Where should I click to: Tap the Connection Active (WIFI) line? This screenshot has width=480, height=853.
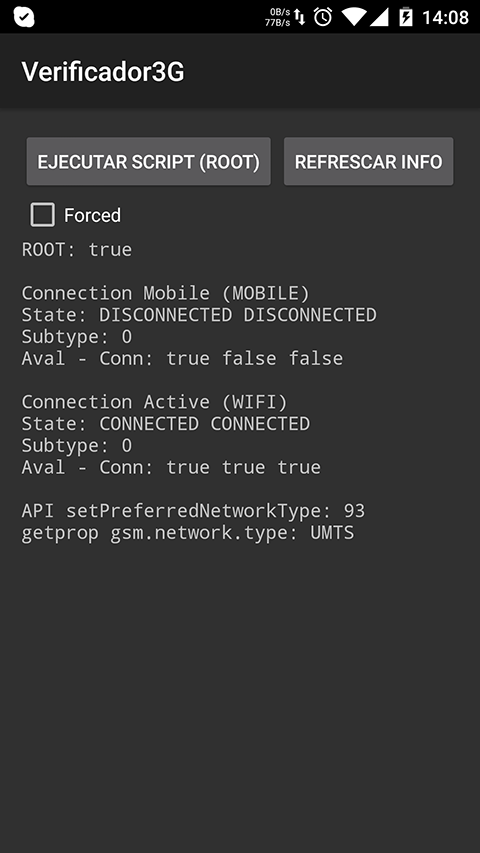tap(154, 402)
